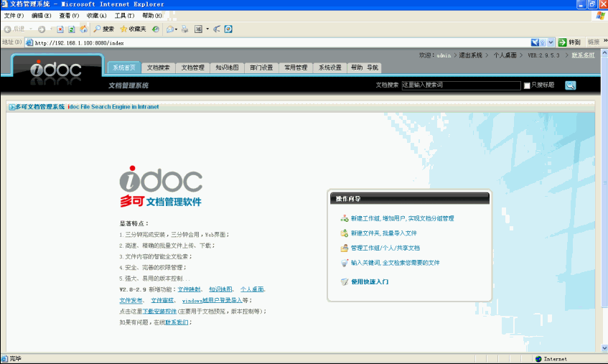The width and height of the screenshot is (608, 364).
Task: Switch to the 帮助 导航 tab
Action: click(365, 67)
